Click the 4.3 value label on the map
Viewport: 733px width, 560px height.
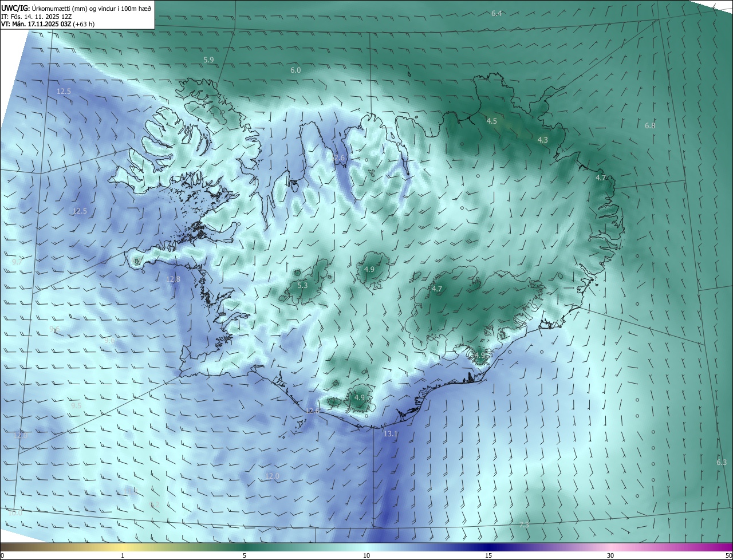click(543, 140)
